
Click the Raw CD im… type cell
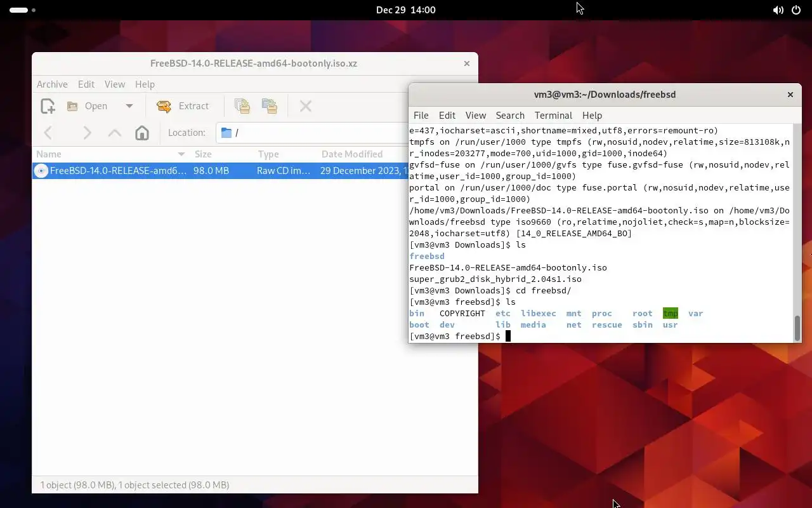click(284, 170)
